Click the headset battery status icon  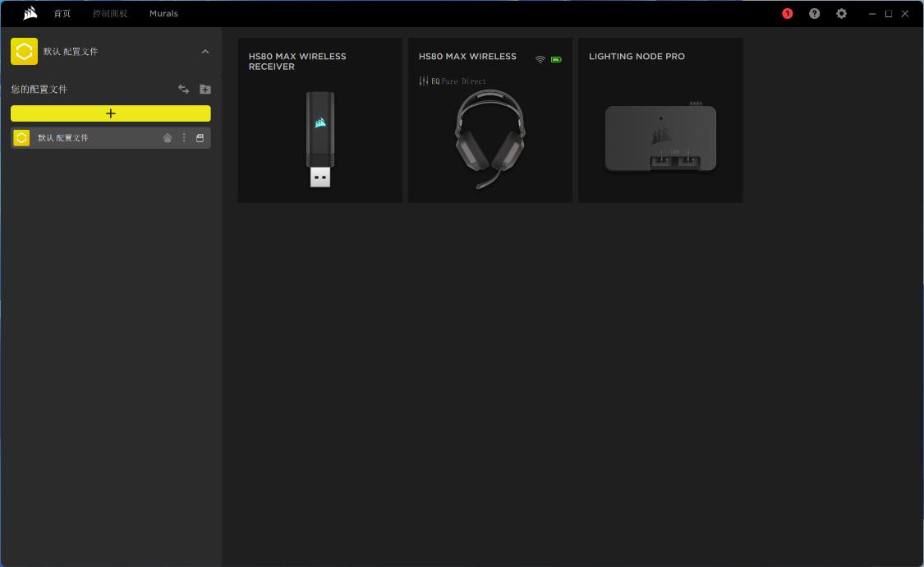pyautogui.click(x=556, y=59)
